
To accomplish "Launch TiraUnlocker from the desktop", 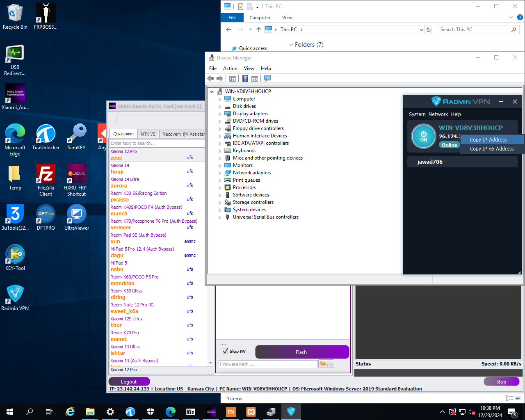I will point(46,137).
